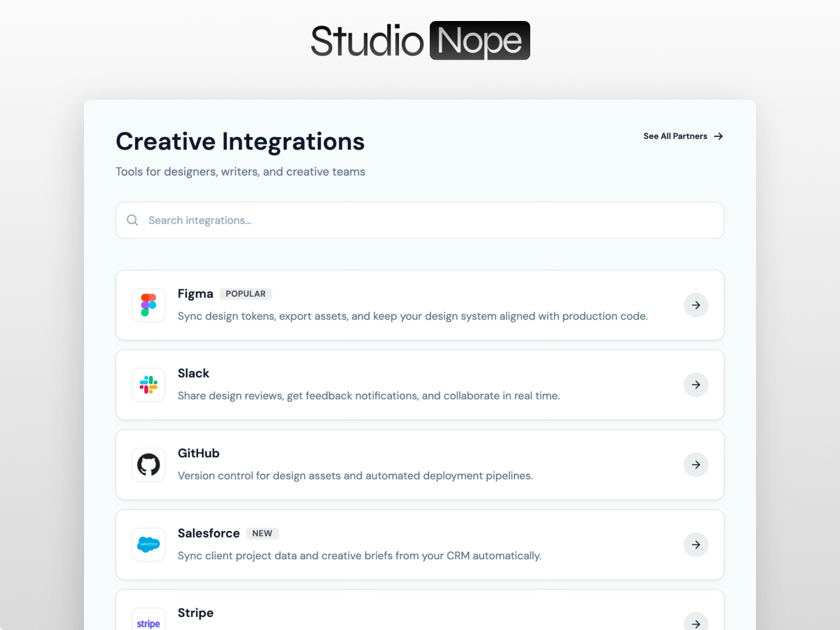Screen dimensions: 840x630
Task: Open the Salesforce integration arrow button
Action: [x=696, y=544]
